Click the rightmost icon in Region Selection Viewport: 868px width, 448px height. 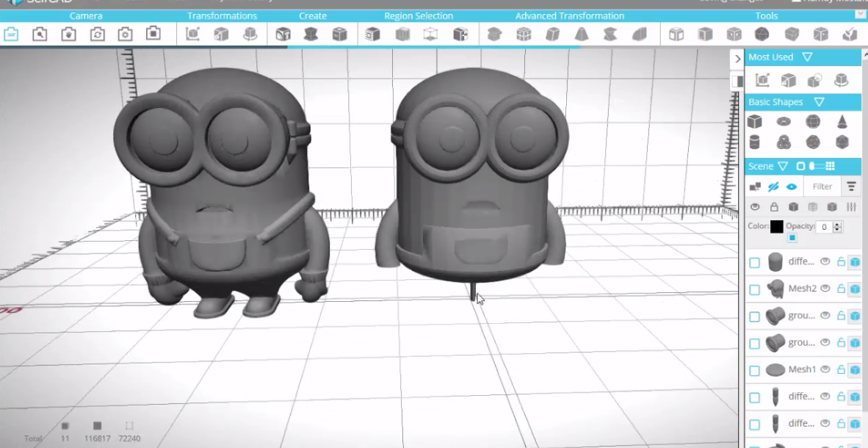(x=460, y=35)
